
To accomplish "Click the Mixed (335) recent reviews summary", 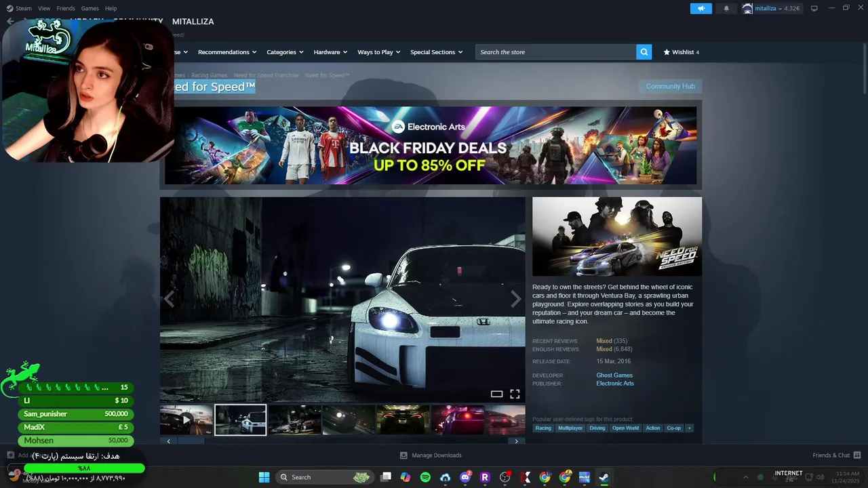I will point(612,341).
